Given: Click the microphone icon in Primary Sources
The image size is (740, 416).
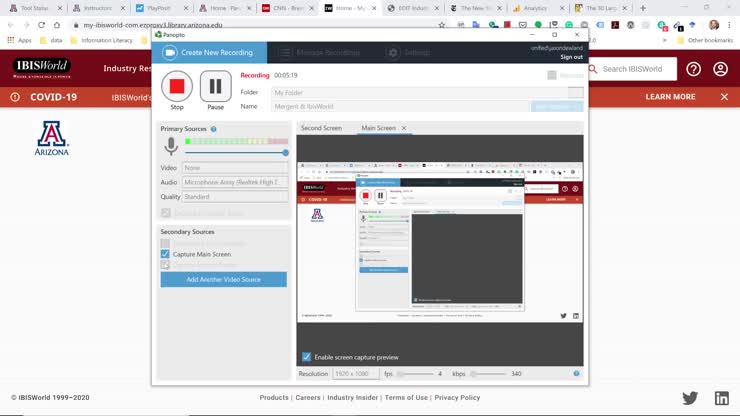Looking at the screenshot, I should click(171, 146).
